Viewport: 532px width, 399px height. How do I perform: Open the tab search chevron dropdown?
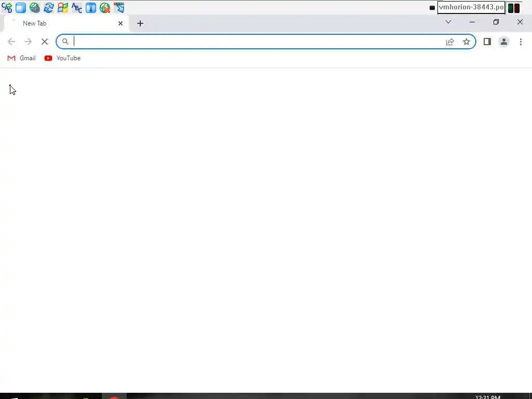pyautogui.click(x=448, y=22)
